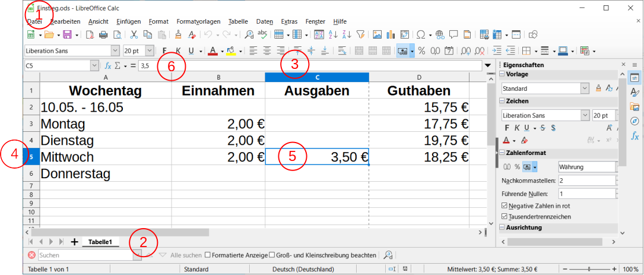This screenshot has width=644, height=275.
Task: Open the Einfügen menu
Action: tap(129, 21)
